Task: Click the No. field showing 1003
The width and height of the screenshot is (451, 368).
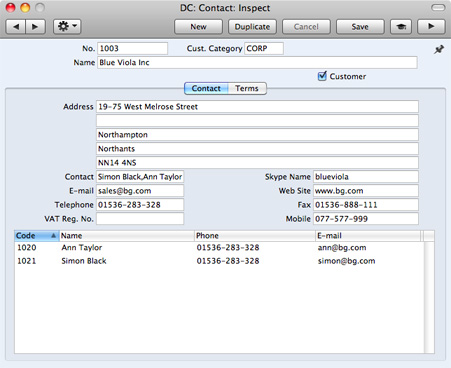Action: click(x=132, y=48)
